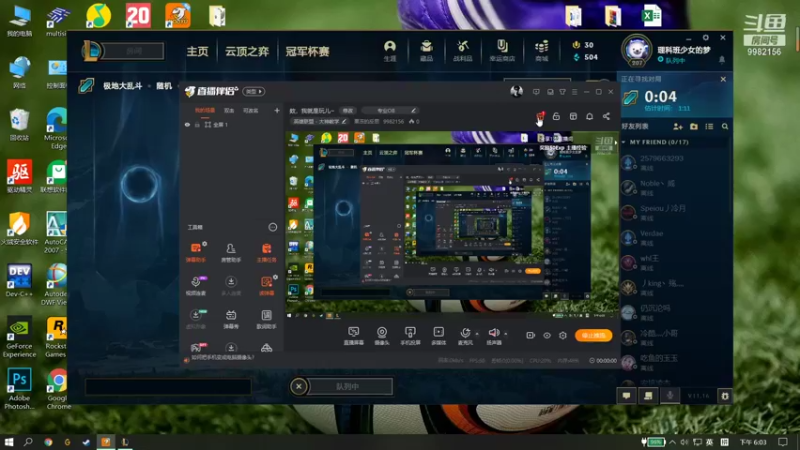
Task: Open the message icon in the streaming title bar
Action: 536,92
